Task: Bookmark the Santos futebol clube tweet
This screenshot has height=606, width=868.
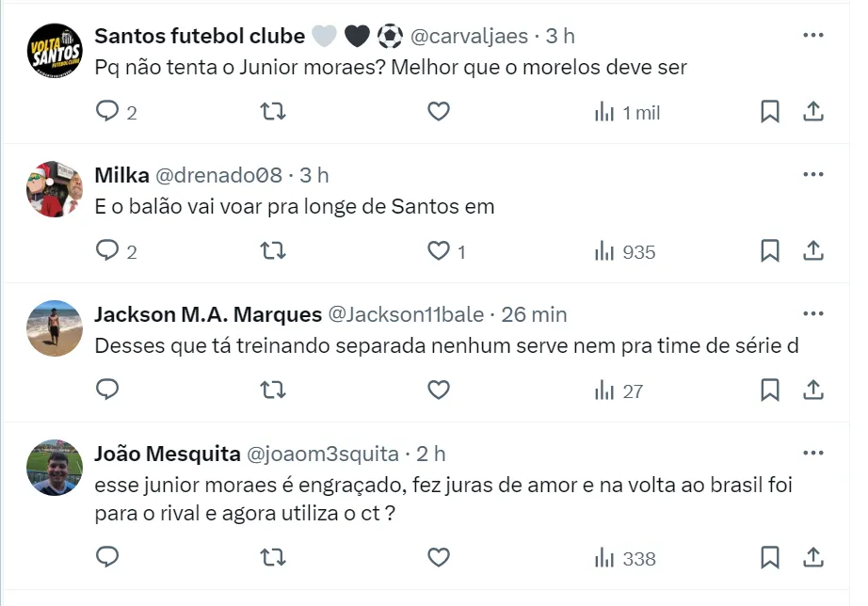Action: [769, 112]
